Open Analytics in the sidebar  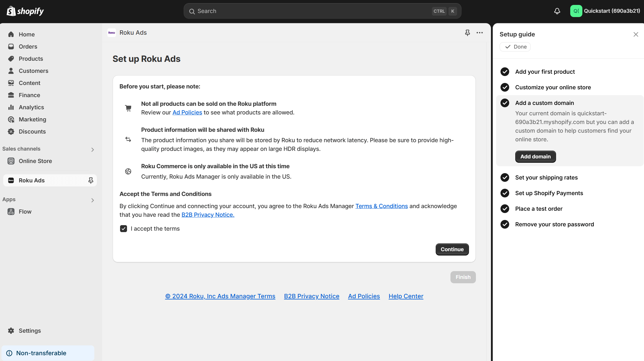31,107
